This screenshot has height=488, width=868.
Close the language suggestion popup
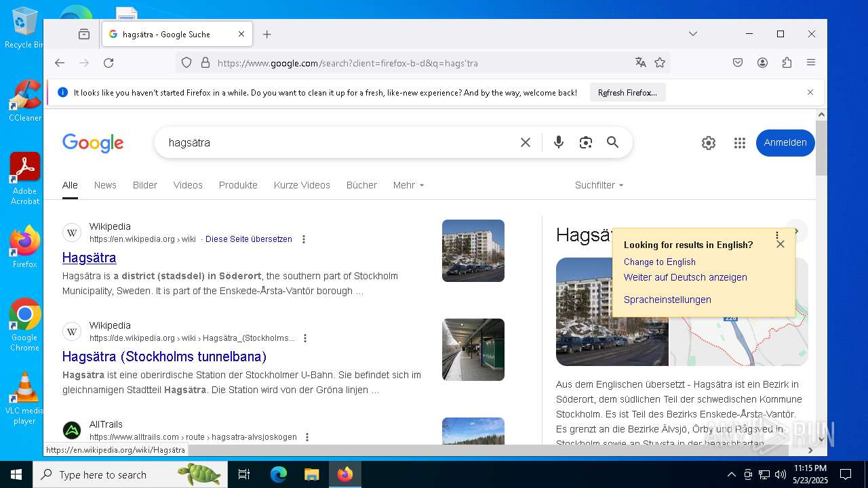[x=781, y=244]
